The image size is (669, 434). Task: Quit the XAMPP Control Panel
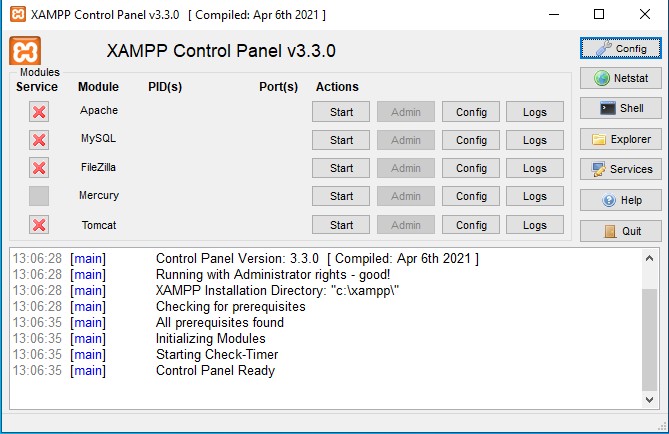click(620, 231)
